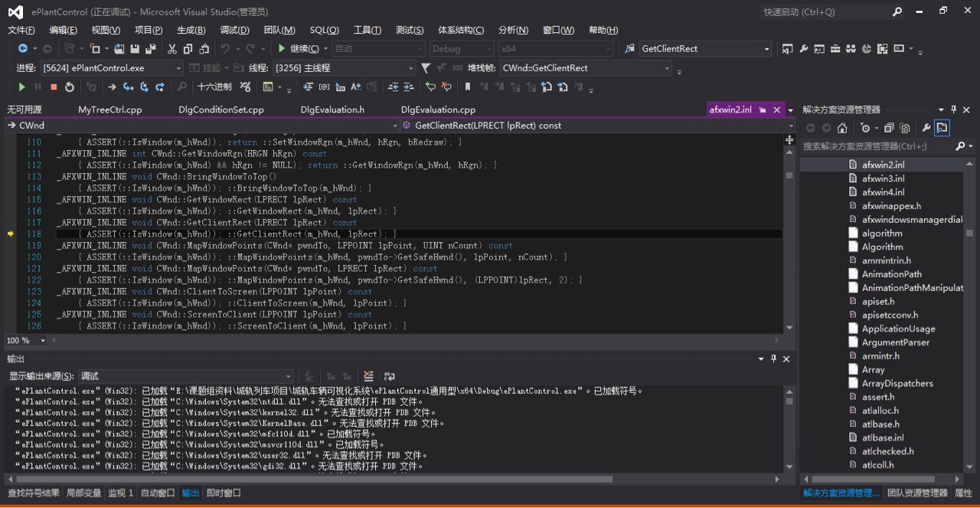This screenshot has height=508, width=980.
Task: Switch to the 局部变量 panel tab
Action: (84, 493)
